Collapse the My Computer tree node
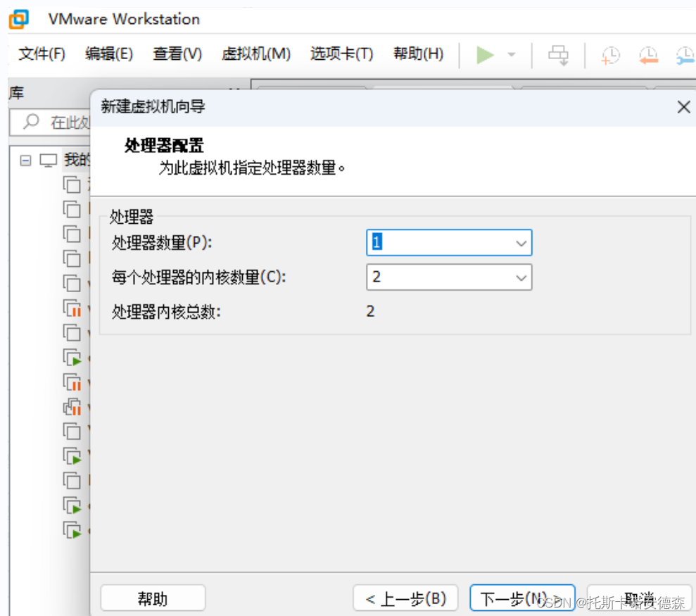The width and height of the screenshot is (696, 616). coord(26,161)
